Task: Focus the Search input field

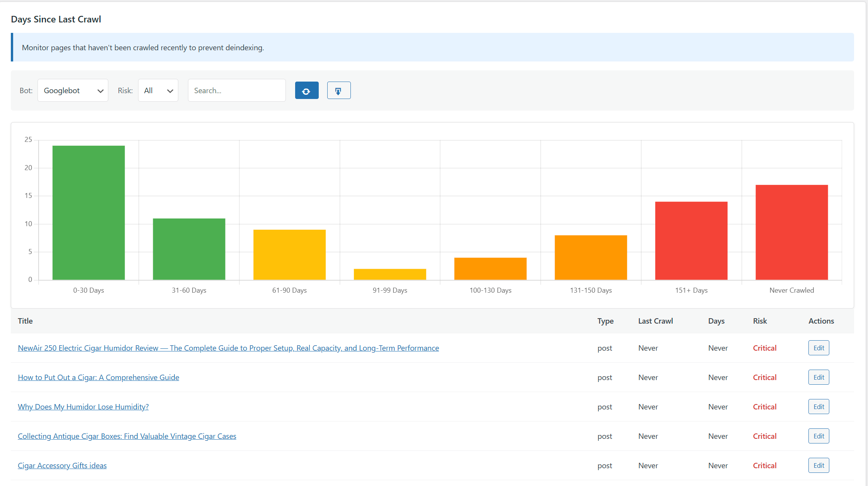Action: tap(237, 90)
